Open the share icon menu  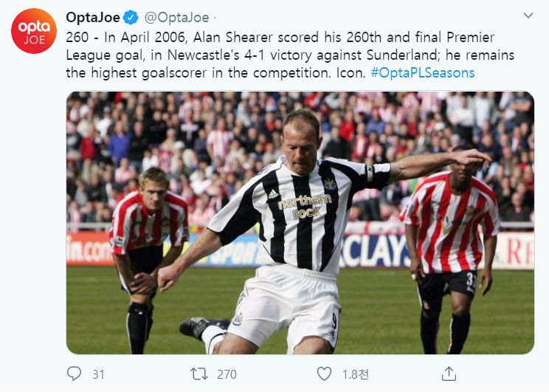click(x=449, y=374)
